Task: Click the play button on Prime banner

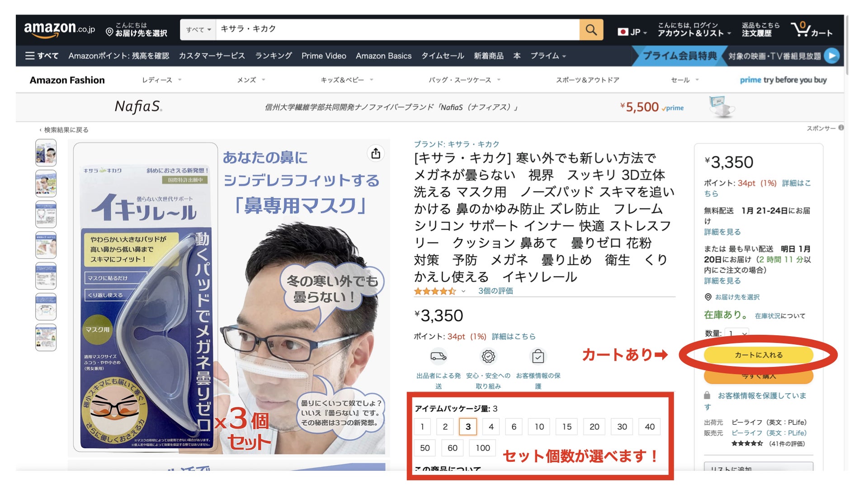Action: [x=831, y=56]
